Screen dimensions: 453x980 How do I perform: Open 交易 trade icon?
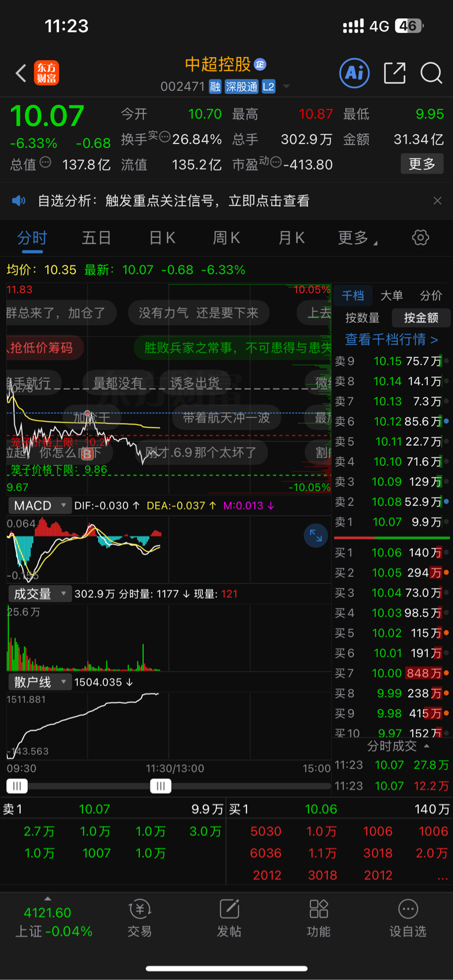pos(140,918)
